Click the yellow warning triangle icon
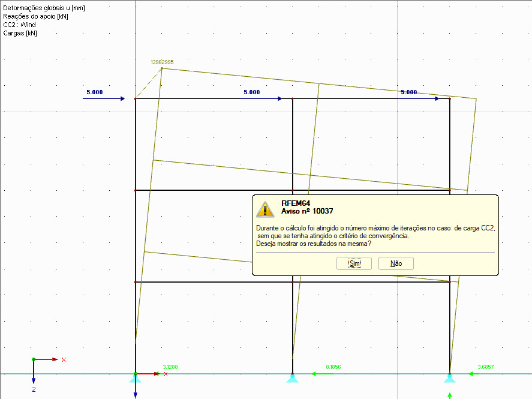This screenshot has width=532, height=399. (265, 209)
